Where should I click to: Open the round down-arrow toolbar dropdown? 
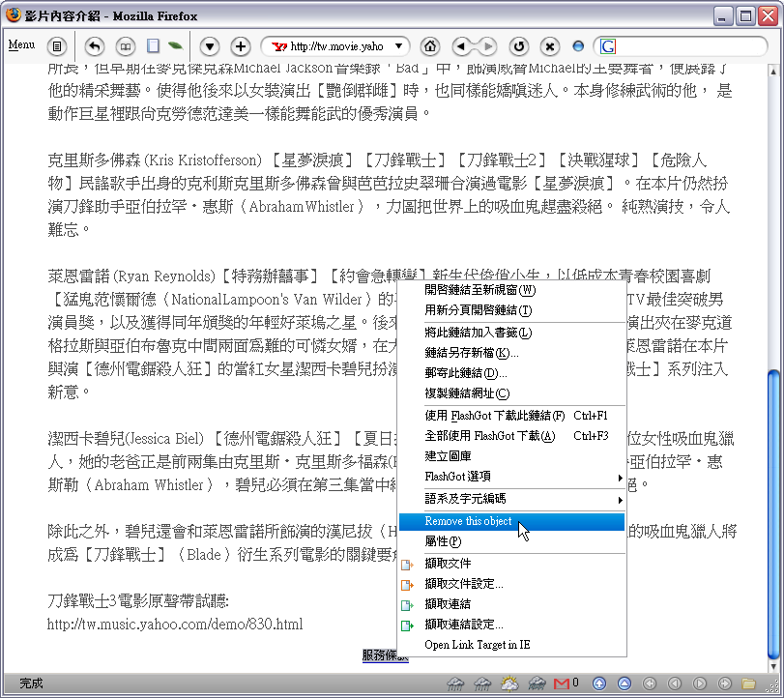210,46
